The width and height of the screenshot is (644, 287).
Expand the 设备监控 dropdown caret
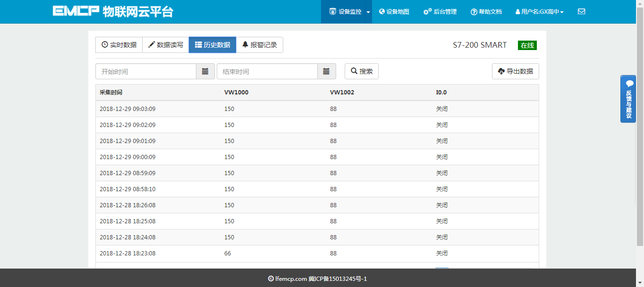368,12
